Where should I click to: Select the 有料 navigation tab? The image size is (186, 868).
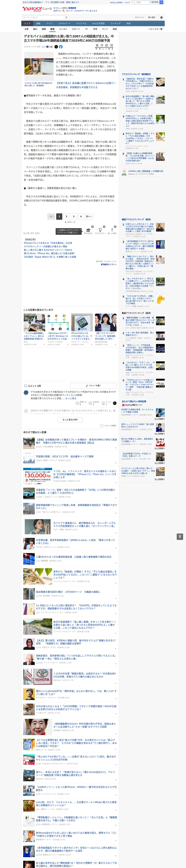click(x=128, y=24)
